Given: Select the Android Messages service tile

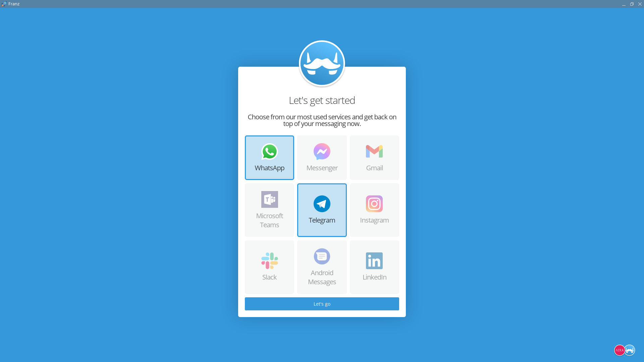Looking at the screenshot, I should click(322, 267).
